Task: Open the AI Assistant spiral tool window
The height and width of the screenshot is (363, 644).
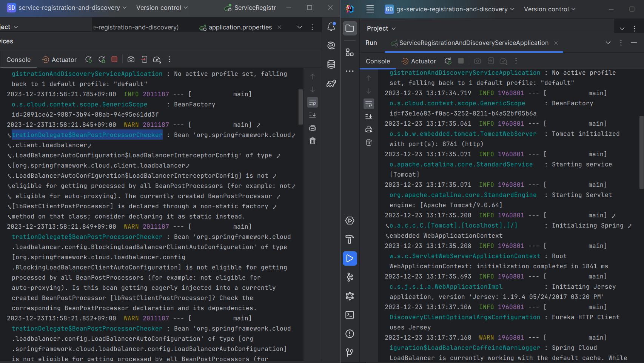Action: point(331,46)
